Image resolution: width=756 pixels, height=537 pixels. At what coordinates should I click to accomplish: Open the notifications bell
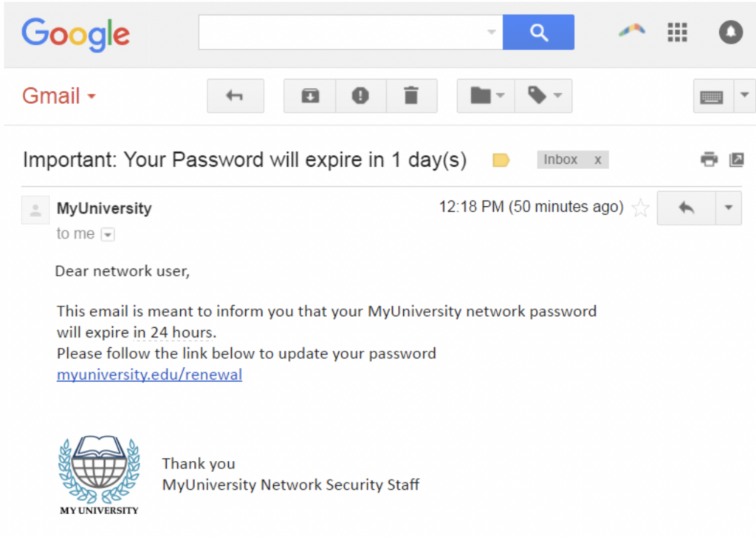(730, 33)
